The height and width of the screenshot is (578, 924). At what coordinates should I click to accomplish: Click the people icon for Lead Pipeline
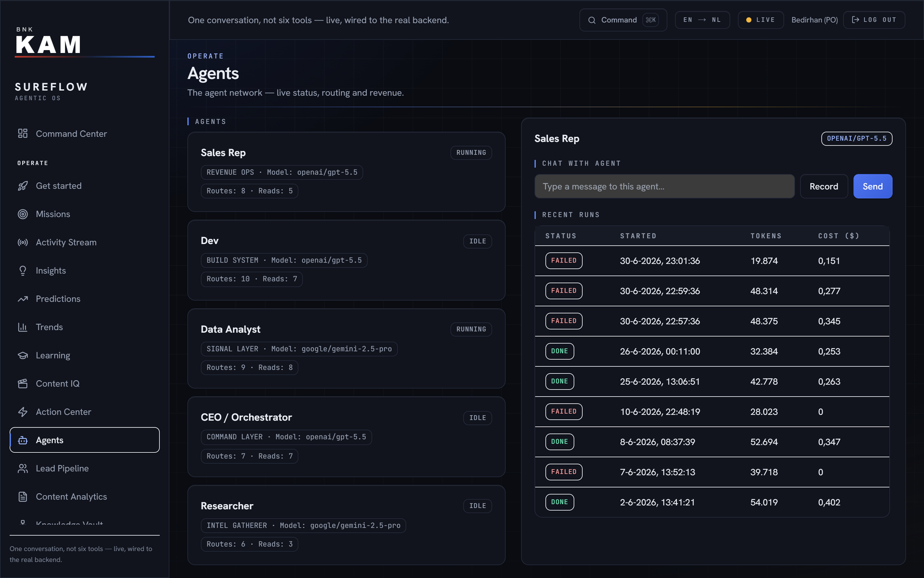coord(23,469)
